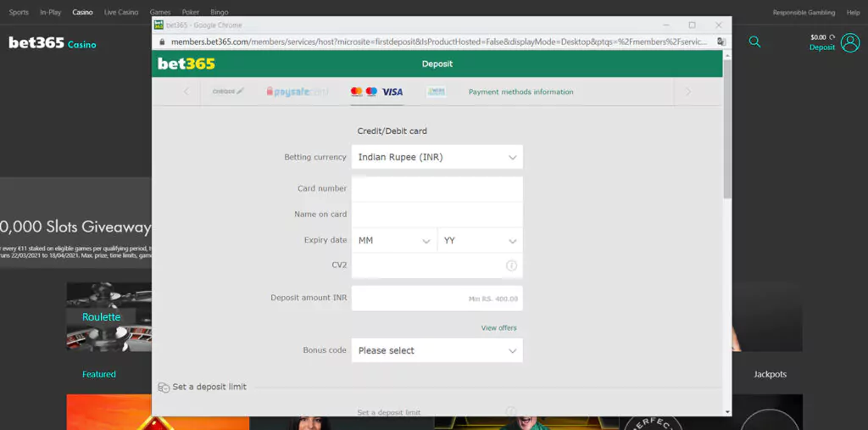Minimize the bet365 popup window
This screenshot has width=868, height=430.
(666, 25)
